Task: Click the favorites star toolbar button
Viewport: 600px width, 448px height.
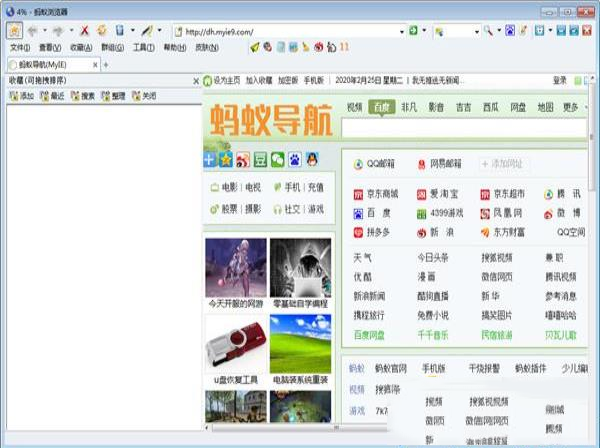Action: [x=15, y=31]
